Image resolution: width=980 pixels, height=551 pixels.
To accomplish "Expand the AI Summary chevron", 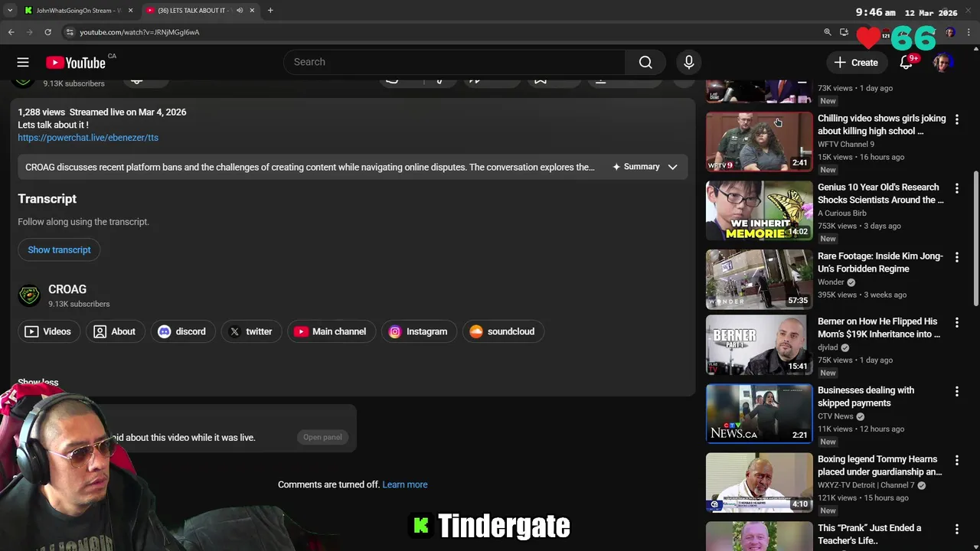I will click(672, 167).
